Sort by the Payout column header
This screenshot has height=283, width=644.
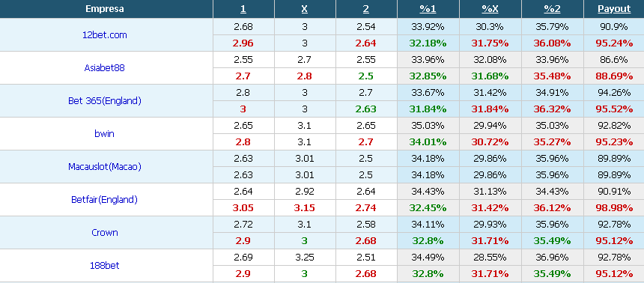[x=614, y=9]
